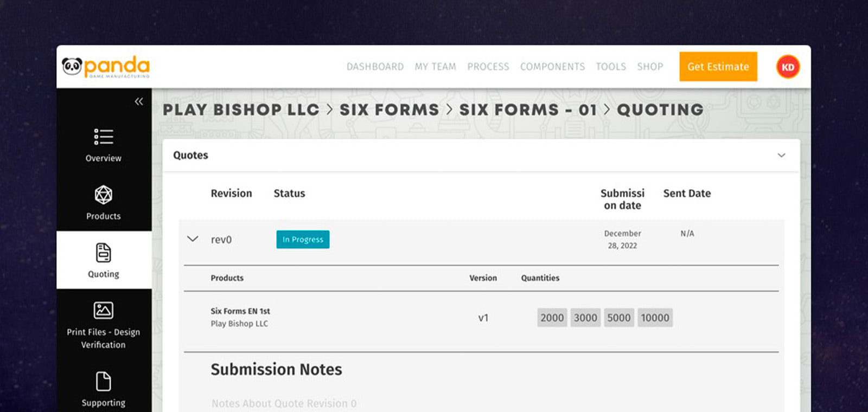
Task: Select the 2000 quantity chip
Action: point(552,318)
